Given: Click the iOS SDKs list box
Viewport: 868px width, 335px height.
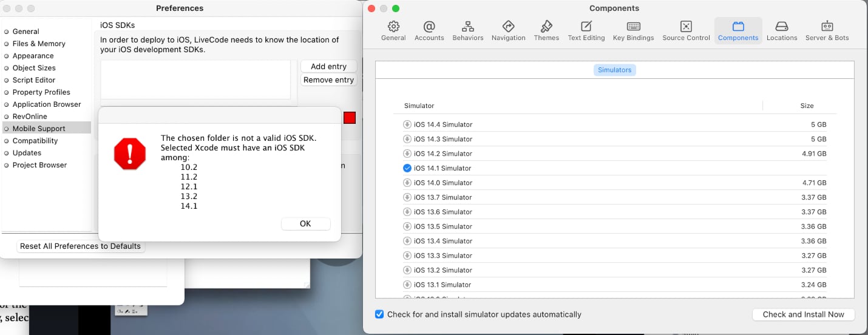Looking at the screenshot, I should coord(195,80).
